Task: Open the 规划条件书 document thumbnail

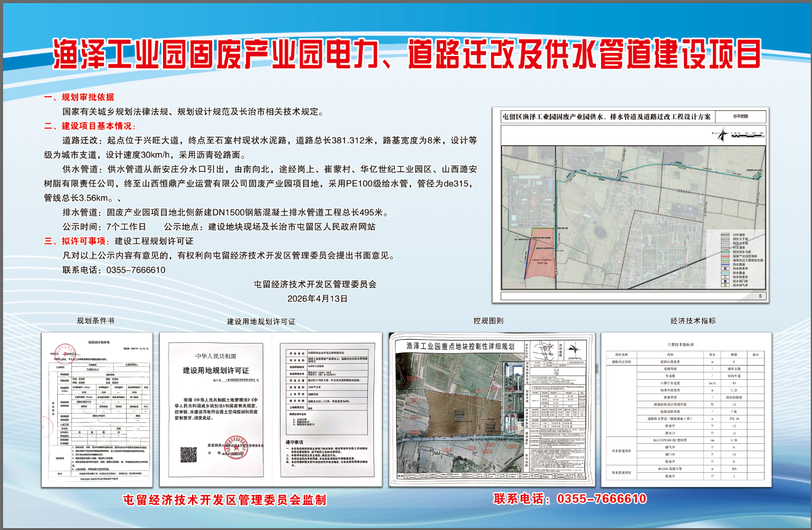Action: point(96,409)
